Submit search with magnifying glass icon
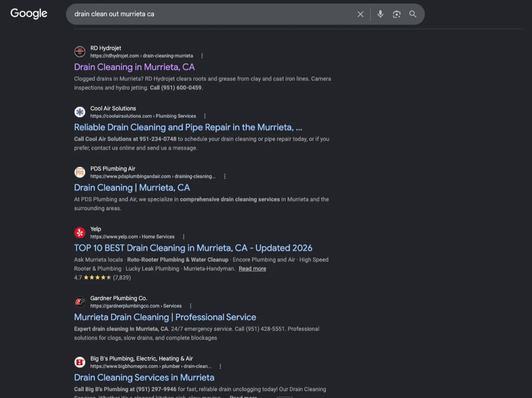The height and width of the screenshot is (398, 532). (413, 14)
